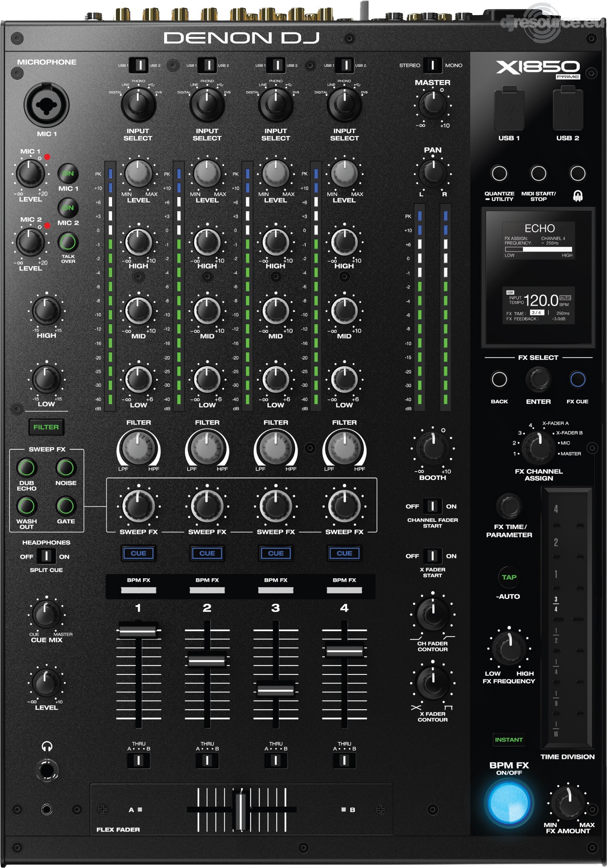Click channel 4 INPUT SELECT knob

click(345, 104)
